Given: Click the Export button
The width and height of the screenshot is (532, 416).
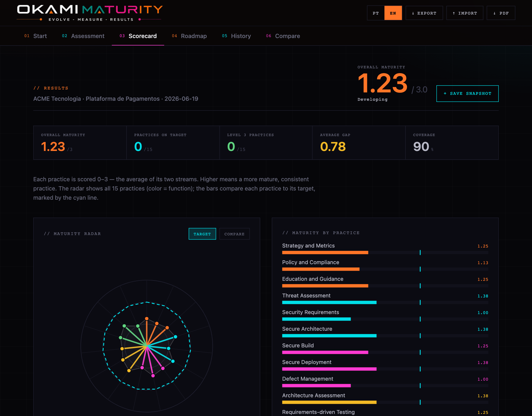Looking at the screenshot, I should (424, 13).
